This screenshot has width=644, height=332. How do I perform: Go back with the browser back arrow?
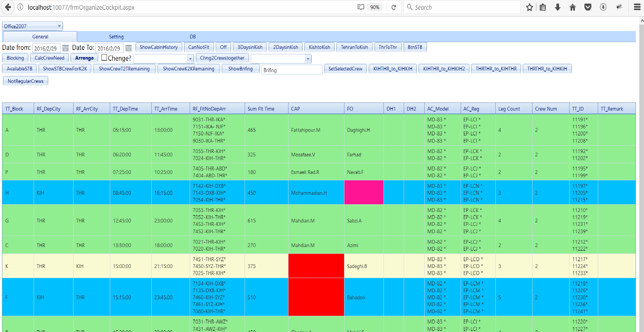8,7
